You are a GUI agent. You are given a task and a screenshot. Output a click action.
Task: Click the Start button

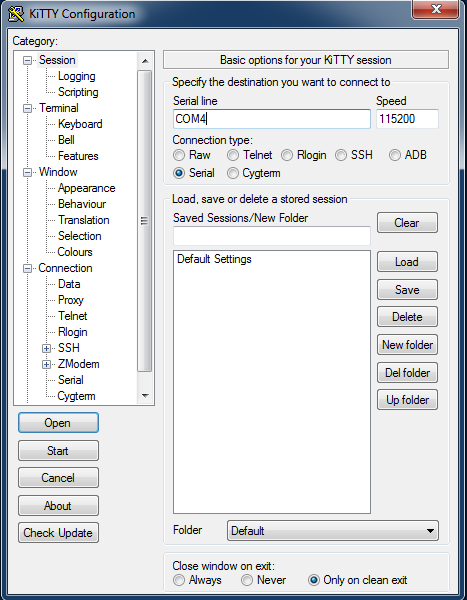click(x=58, y=451)
